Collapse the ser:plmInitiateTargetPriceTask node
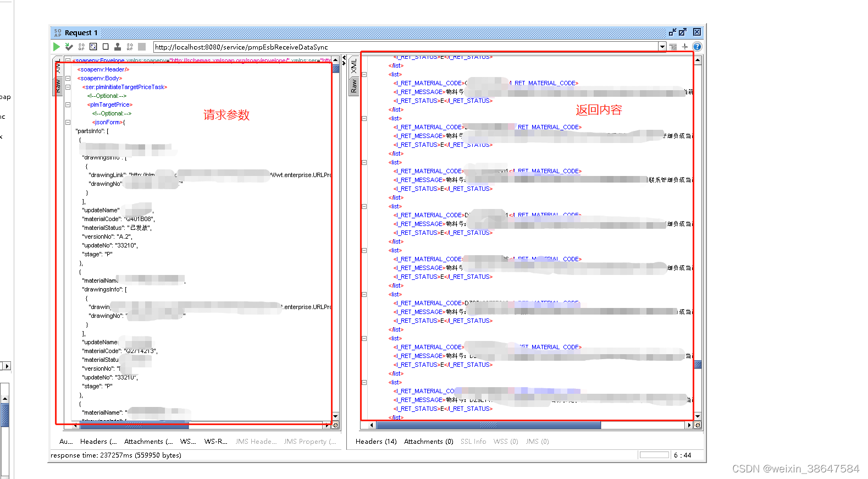 pos(68,87)
